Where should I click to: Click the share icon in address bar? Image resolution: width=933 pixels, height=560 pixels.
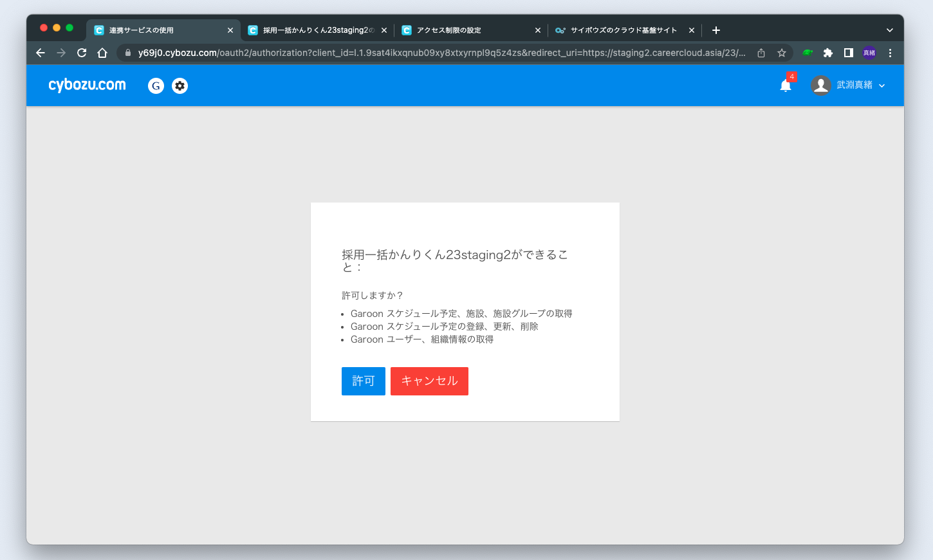tap(761, 53)
